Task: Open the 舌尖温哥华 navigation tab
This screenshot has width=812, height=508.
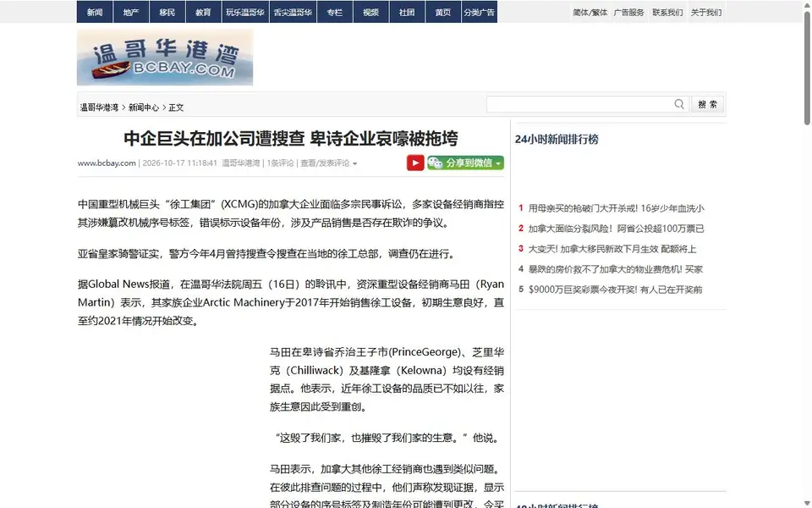Action: (294, 12)
